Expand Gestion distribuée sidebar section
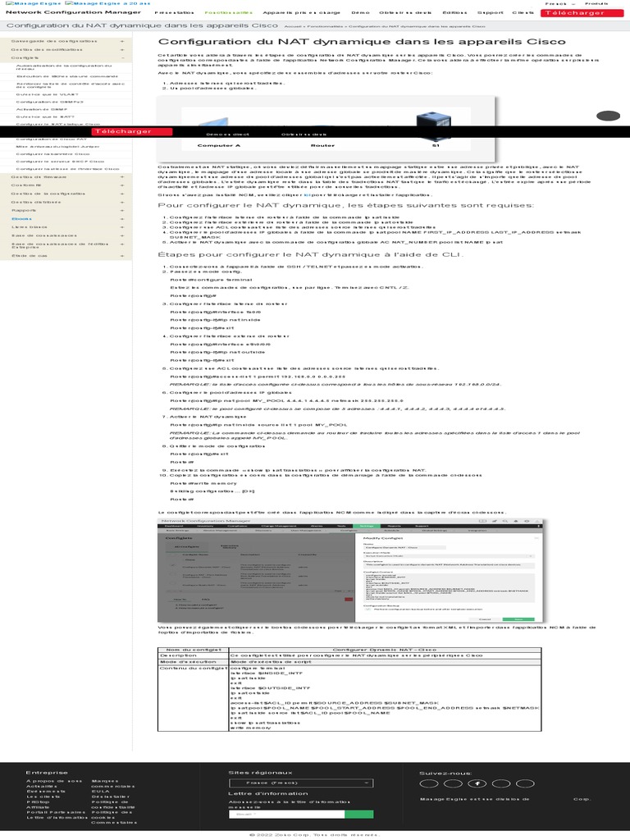 pyautogui.click(x=66, y=202)
